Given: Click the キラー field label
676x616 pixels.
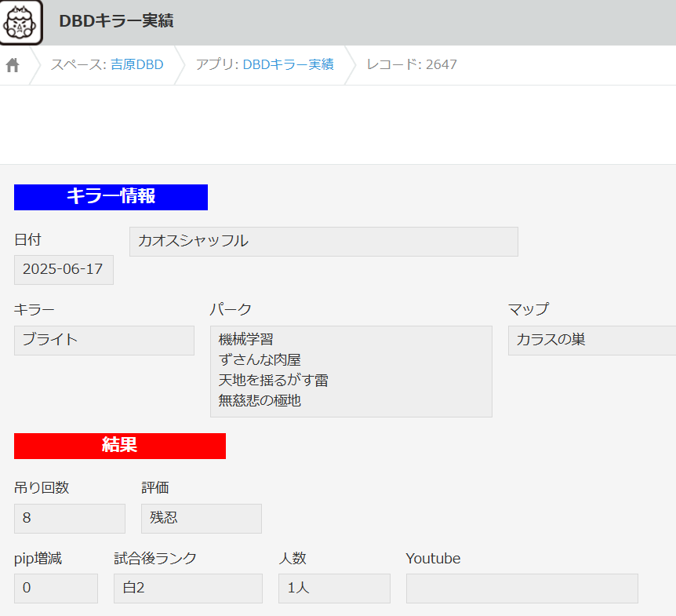Looking at the screenshot, I should pos(35,309).
